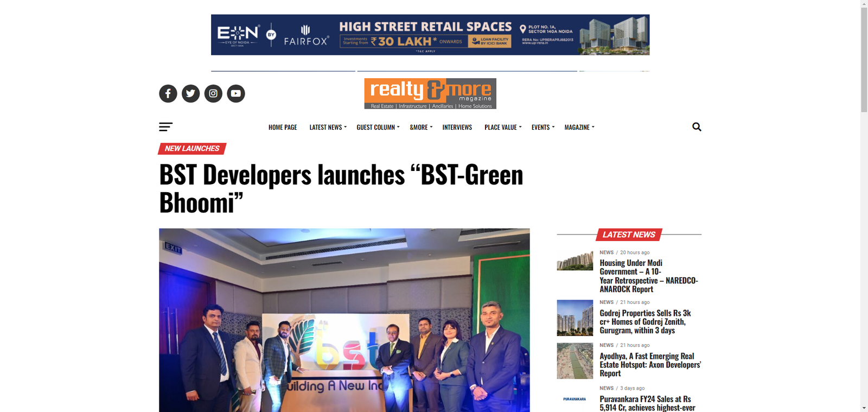The width and height of the screenshot is (868, 412).
Task: Click the Puravankara logo thumbnail
Action: [575, 399]
